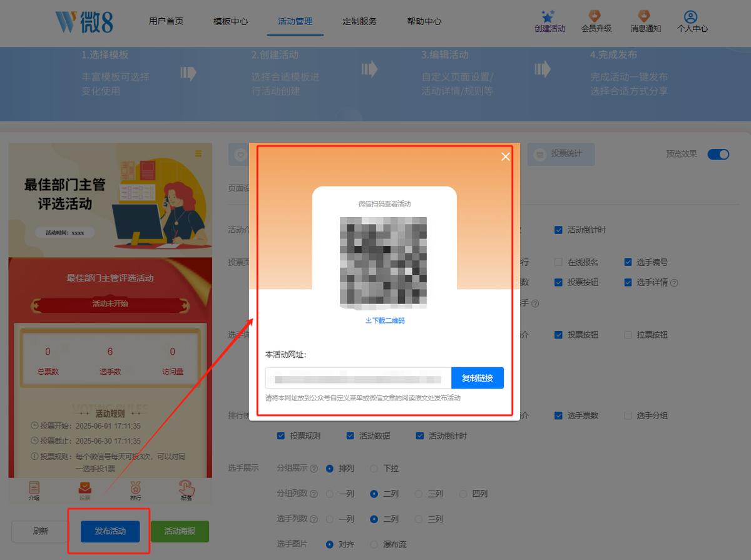Open 会员升级 icon
Viewport: 751px width, 560px height.
tap(596, 16)
